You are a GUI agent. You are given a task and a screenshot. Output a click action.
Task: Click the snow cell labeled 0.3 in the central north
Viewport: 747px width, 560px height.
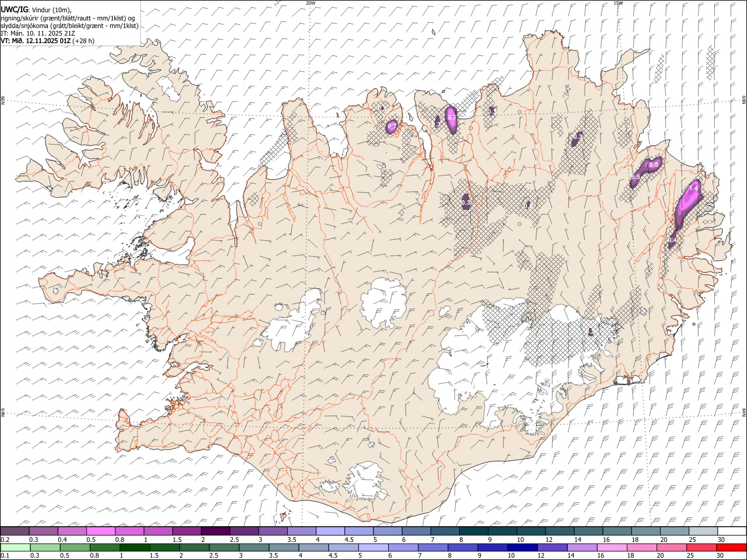point(466,202)
